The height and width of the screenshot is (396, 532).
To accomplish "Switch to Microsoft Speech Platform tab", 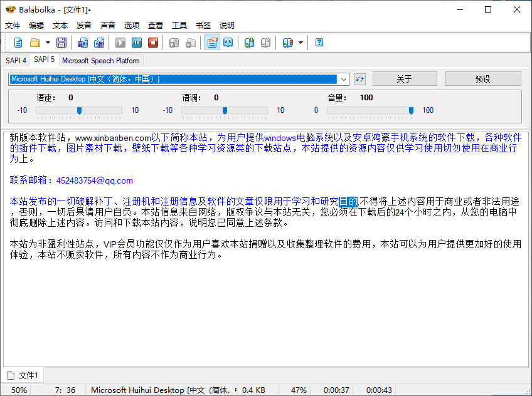I will click(x=101, y=61).
